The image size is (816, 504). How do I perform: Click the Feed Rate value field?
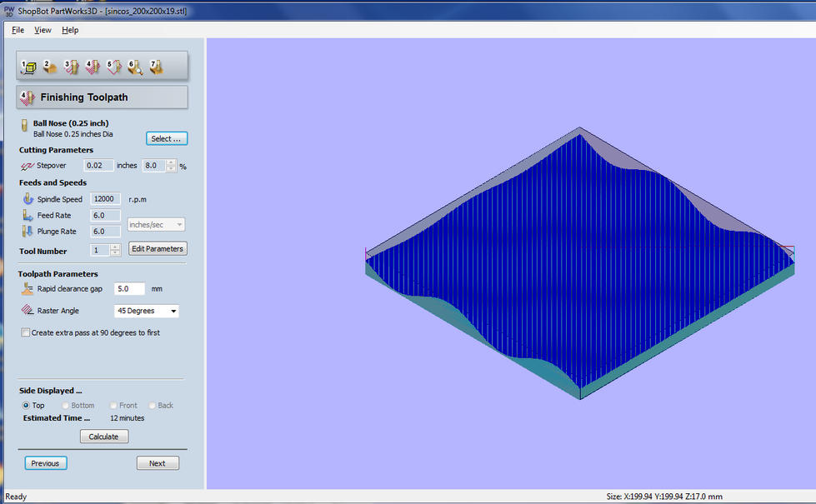[x=106, y=215]
